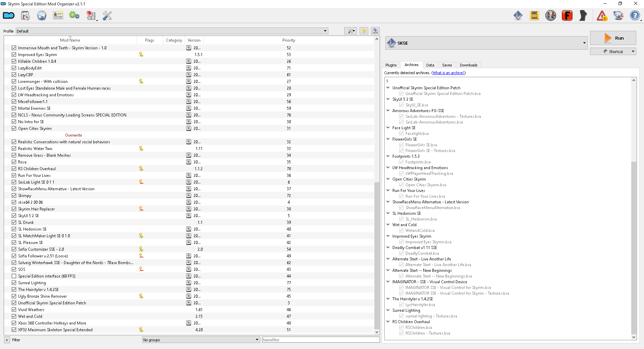Uncheck the Open Cities Skyrim mod

tap(14, 128)
